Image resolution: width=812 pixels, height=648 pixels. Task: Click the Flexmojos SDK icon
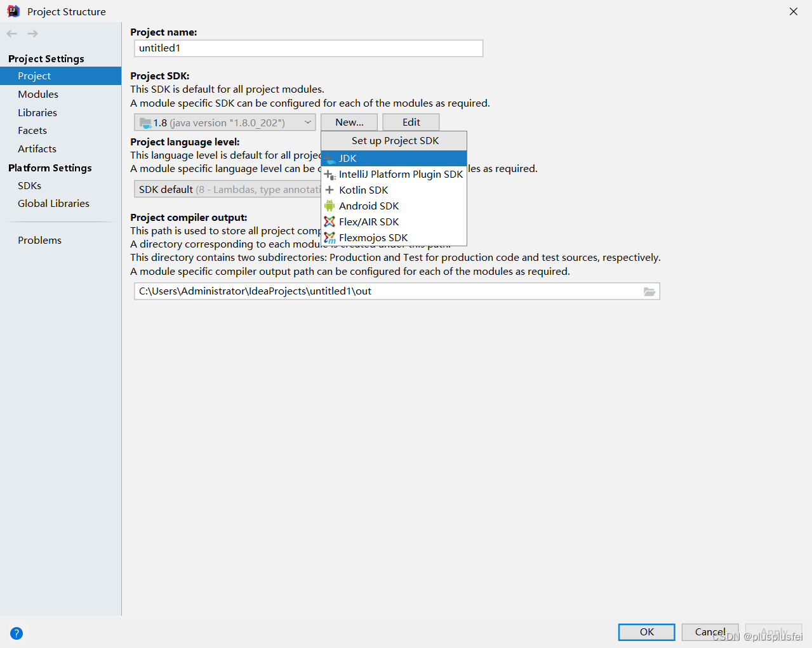pyautogui.click(x=329, y=237)
